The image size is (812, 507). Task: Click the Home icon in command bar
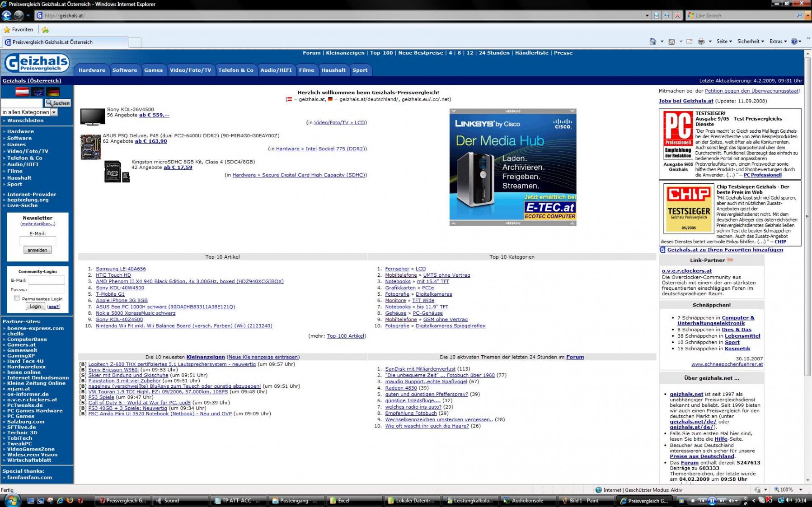click(x=652, y=42)
